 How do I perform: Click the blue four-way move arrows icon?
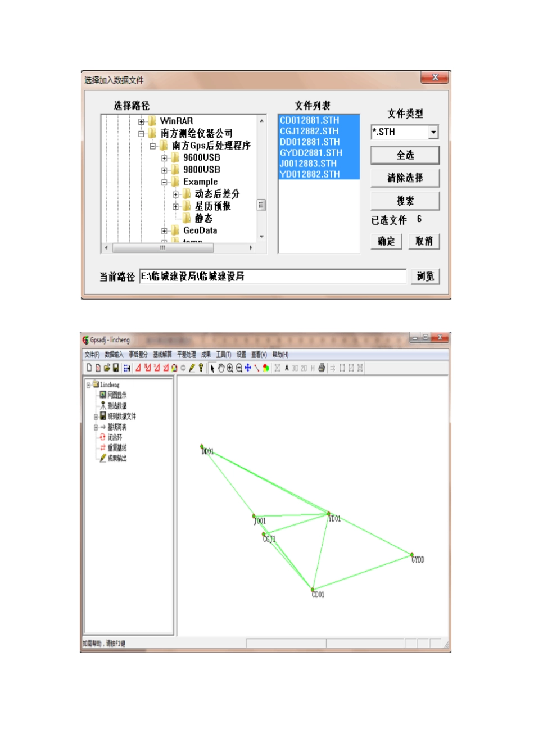coord(248,368)
